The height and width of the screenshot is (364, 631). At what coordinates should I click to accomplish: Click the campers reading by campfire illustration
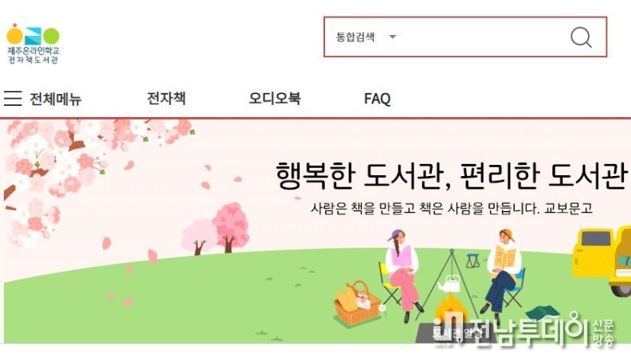451,276
